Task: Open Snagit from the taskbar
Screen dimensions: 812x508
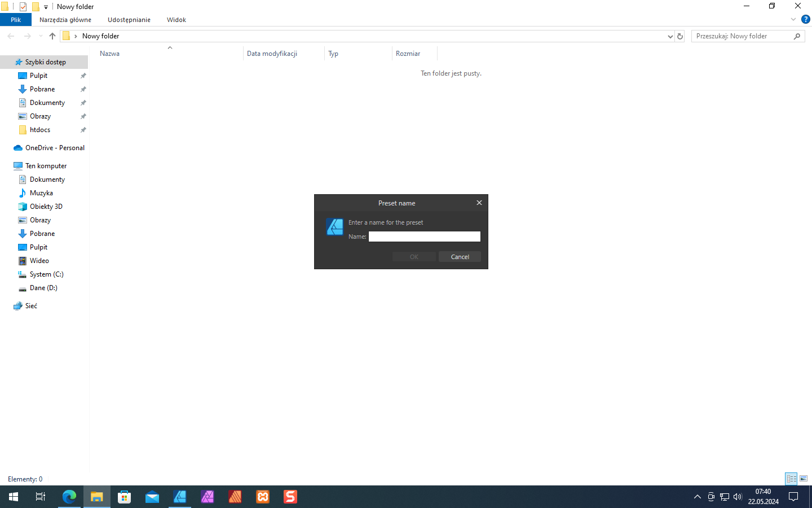Action: click(x=290, y=497)
